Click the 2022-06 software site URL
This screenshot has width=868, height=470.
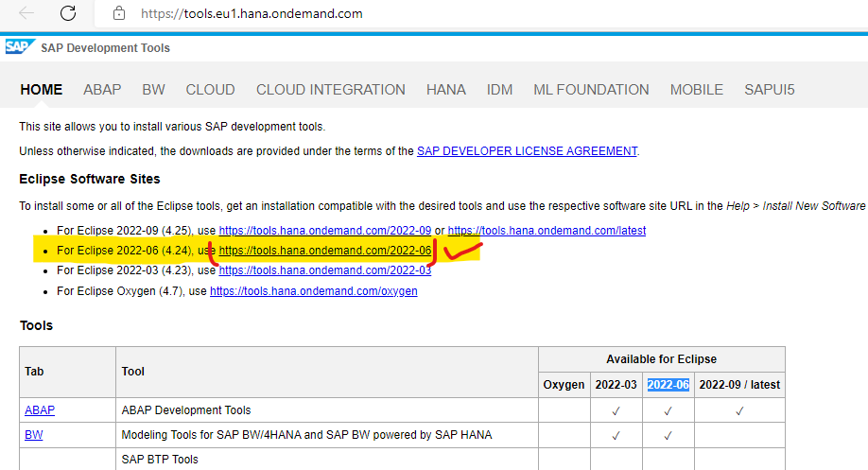tap(324, 251)
